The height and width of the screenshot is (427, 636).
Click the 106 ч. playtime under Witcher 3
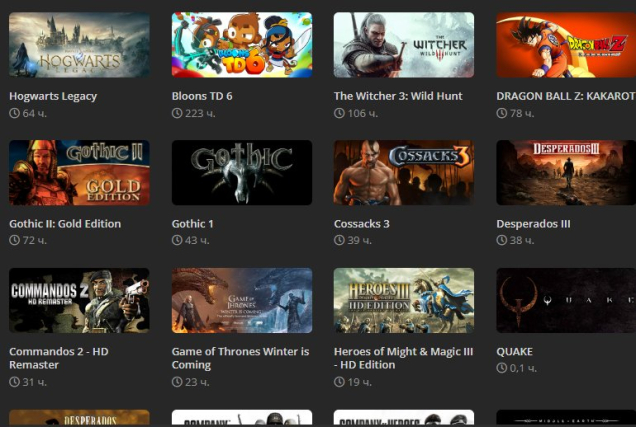pyautogui.click(x=363, y=114)
